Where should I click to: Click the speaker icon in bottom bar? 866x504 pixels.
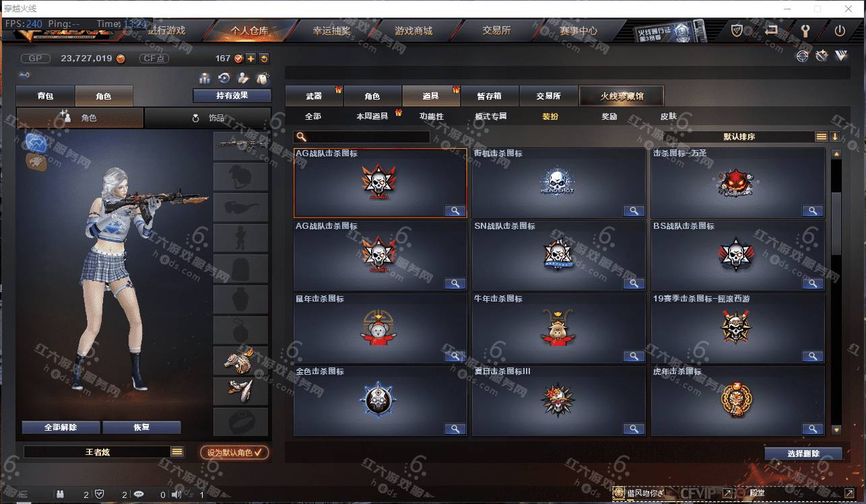pos(177,495)
